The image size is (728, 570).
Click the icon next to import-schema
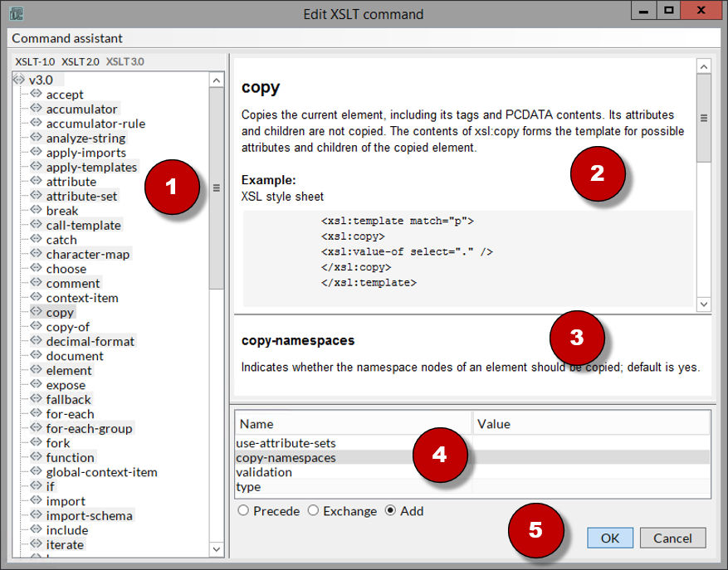click(36, 515)
